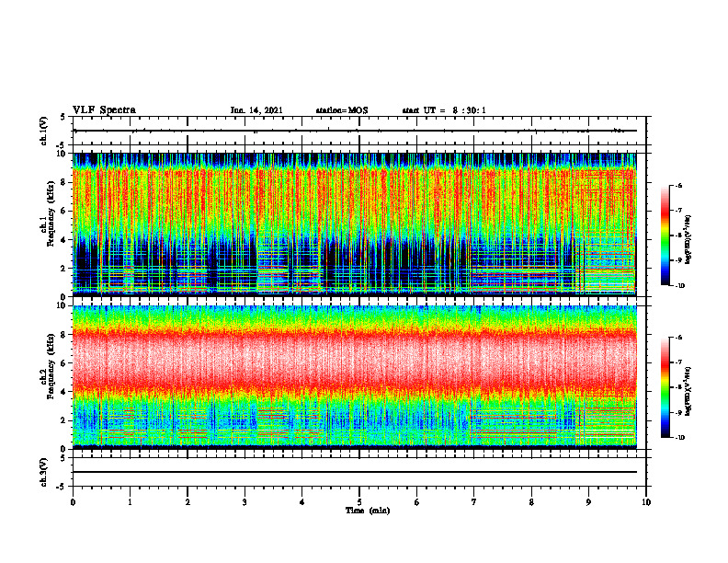Click the 5-minute time axis label
This screenshot has height=563, width=728.
[359, 502]
